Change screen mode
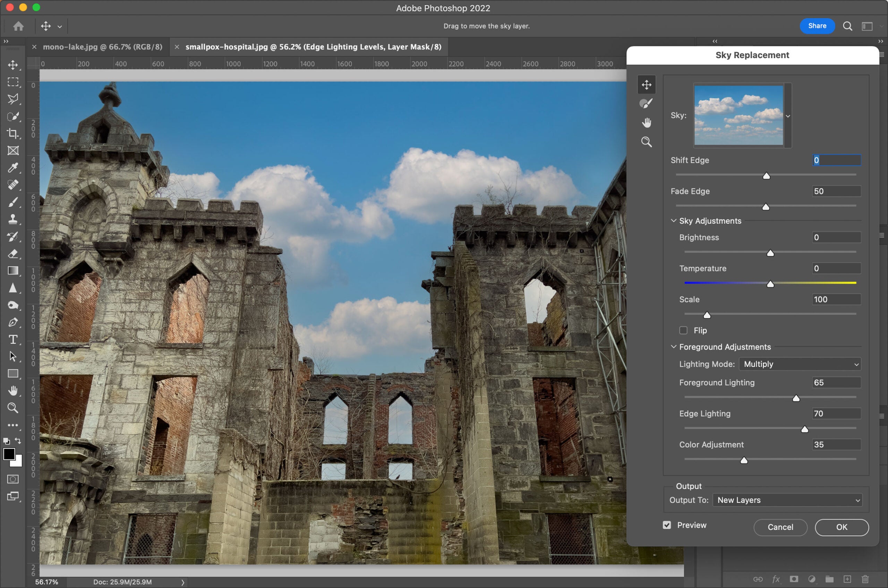The height and width of the screenshot is (588, 888). coord(13,496)
